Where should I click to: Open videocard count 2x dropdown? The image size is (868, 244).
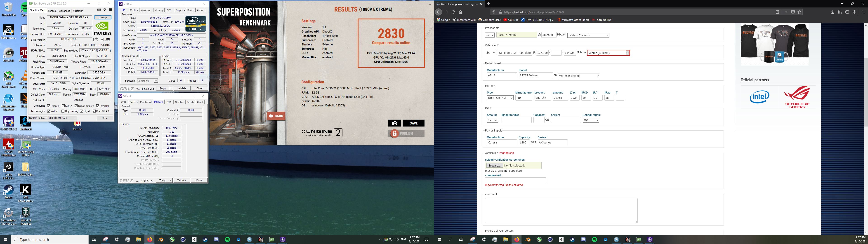[x=491, y=53]
